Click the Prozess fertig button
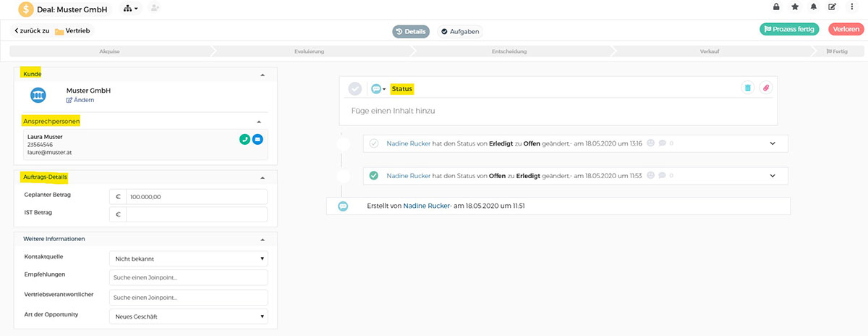 [x=788, y=30]
